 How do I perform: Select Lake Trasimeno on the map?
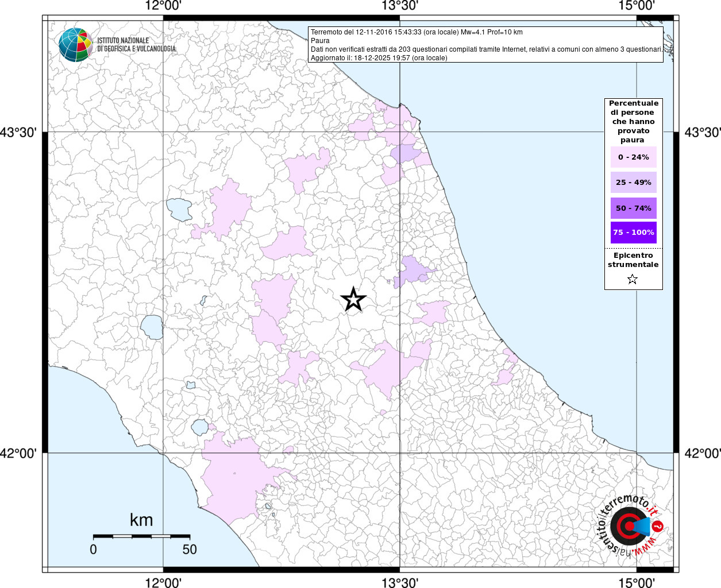(179, 210)
